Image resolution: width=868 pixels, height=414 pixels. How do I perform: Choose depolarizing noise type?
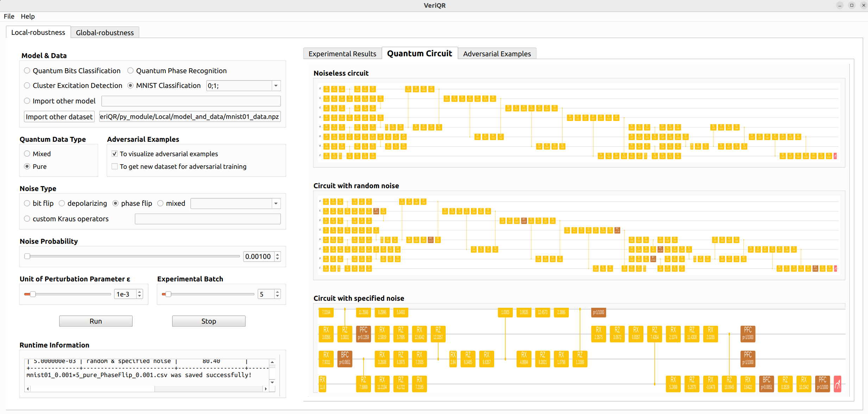62,203
